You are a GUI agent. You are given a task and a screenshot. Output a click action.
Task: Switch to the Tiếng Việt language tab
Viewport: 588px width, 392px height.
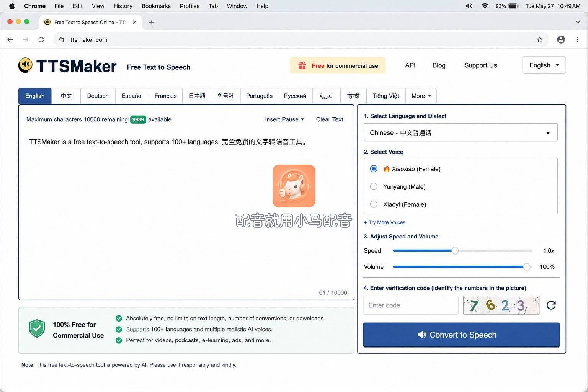click(386, 96)
